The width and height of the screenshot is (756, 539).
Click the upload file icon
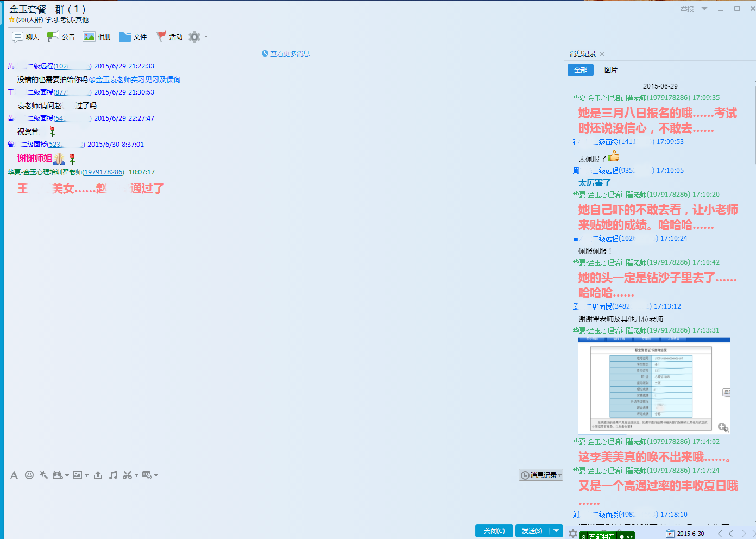pyautogui.click(x=98, y=475)
